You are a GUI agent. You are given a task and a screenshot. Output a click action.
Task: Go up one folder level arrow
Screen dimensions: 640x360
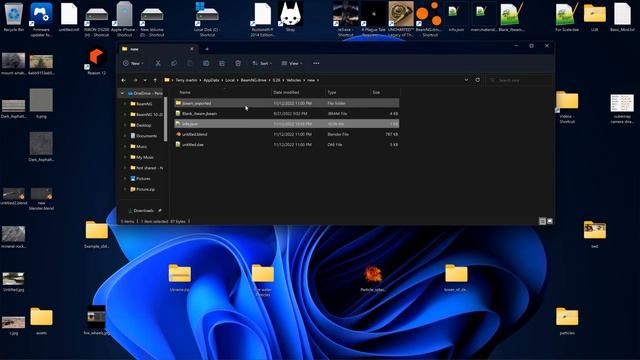(x=155, y=80)
